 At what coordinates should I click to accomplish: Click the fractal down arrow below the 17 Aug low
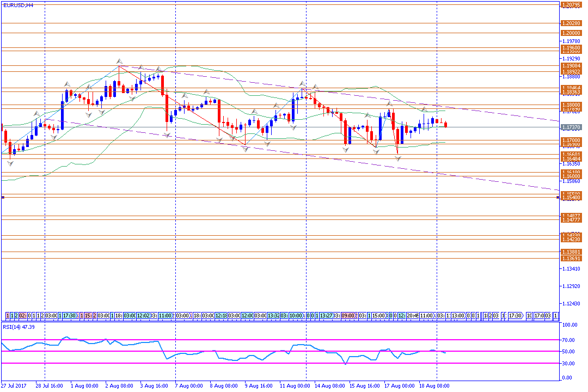[398, 158]
